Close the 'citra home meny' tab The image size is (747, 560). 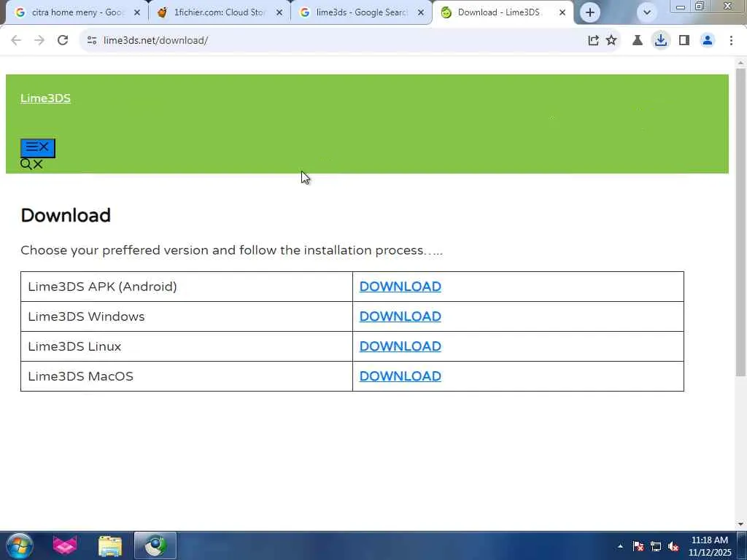point(137,13)
